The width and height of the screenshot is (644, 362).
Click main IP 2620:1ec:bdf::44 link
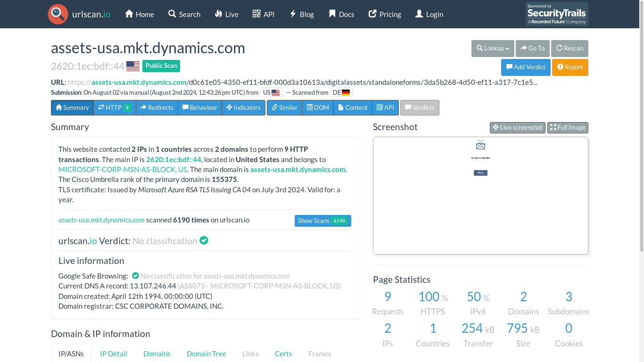pyautogui.click(x=173, y=159)
